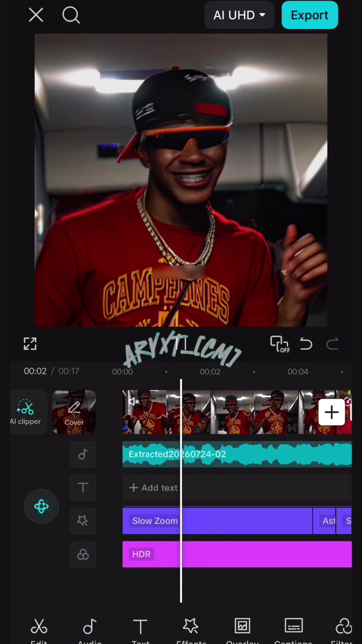
Task: Unmute the clip audio speaker icon
Action: pos(134,401)
